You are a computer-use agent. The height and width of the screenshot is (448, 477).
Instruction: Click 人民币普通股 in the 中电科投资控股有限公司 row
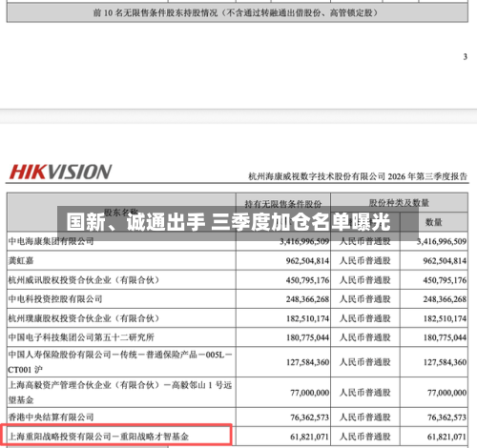tap(365, 299)
